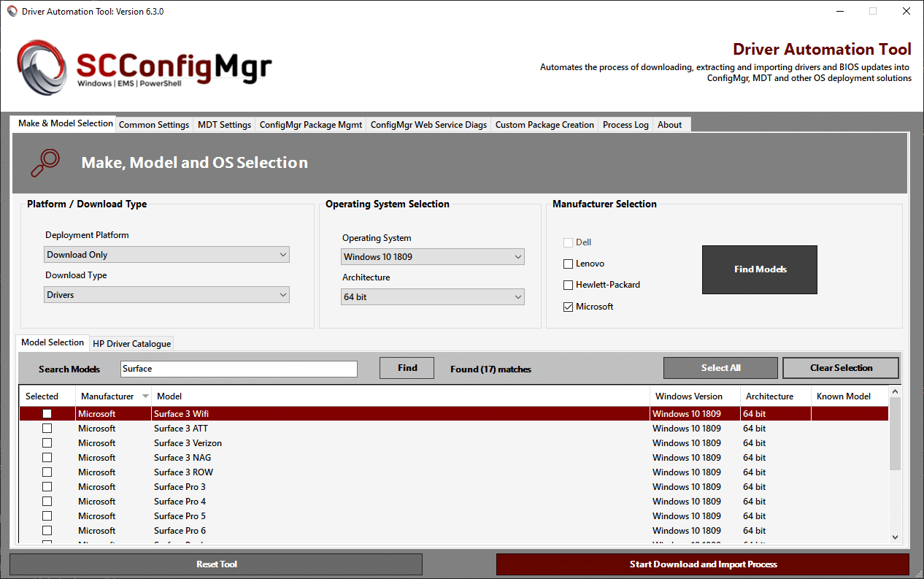Click the Find Models button
The image size is (924, 579).
pyautogui.click(x=759, y=269)
